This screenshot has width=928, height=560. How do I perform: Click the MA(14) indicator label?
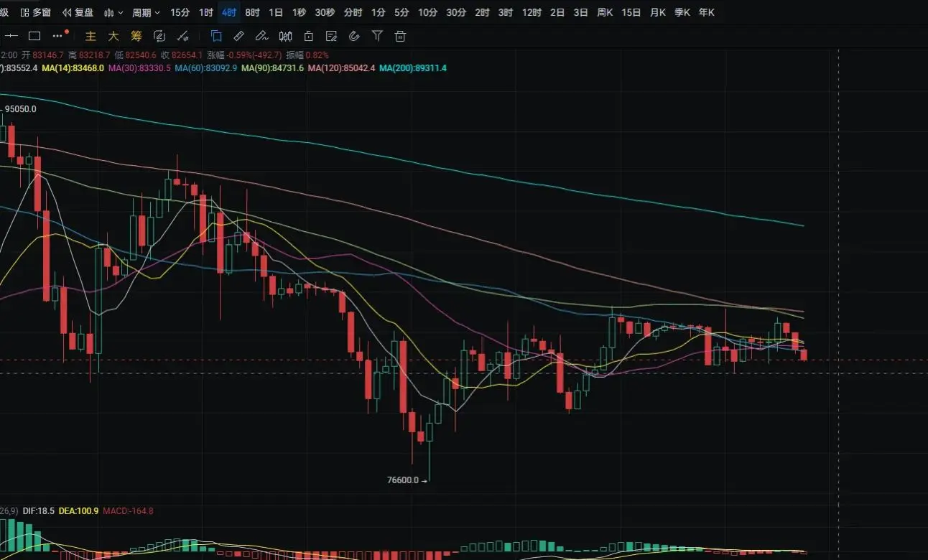[x=73, y=68]
